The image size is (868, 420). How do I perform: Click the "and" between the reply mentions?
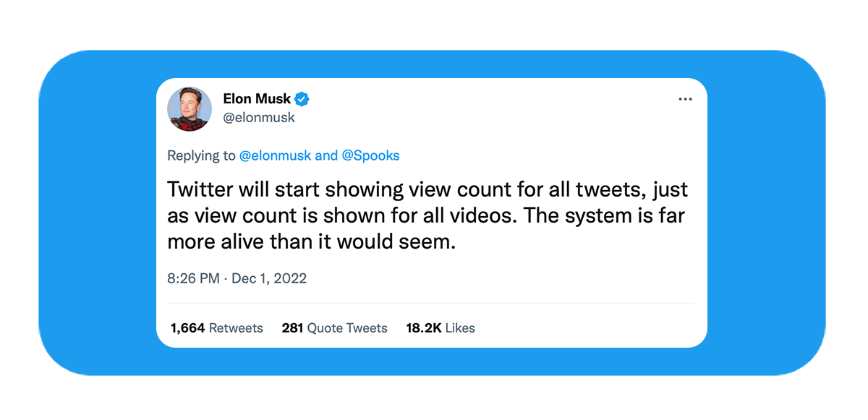pos(326,155)
